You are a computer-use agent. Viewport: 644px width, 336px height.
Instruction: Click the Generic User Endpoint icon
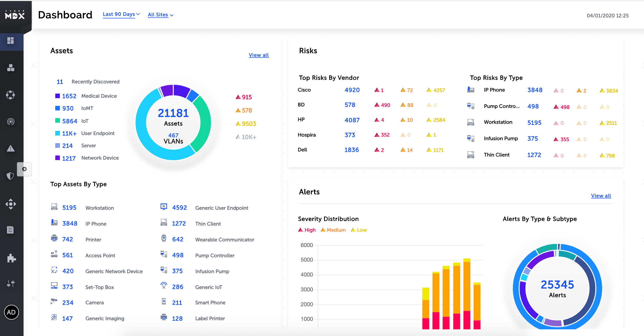164,207
